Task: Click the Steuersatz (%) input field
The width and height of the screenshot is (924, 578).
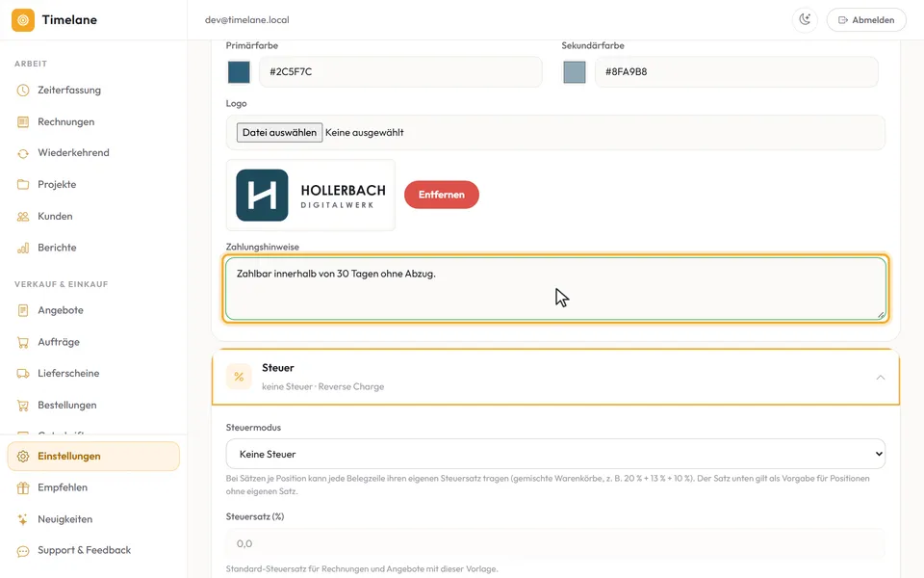Action: (555, 543)
